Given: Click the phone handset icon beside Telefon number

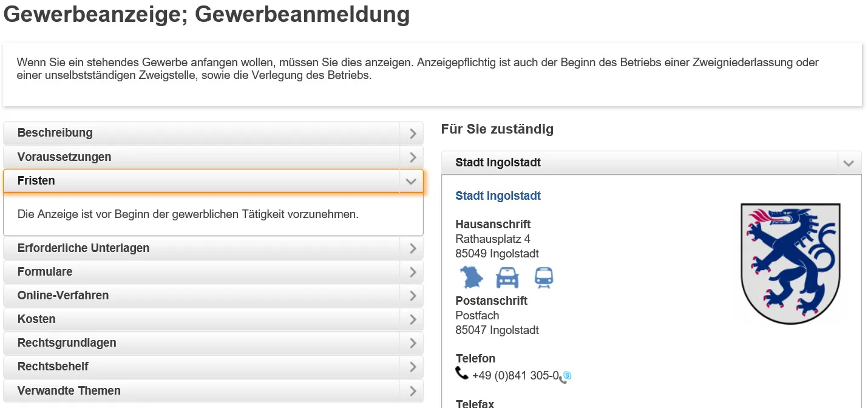Looking at the screenshot, I should coord(462,373).
